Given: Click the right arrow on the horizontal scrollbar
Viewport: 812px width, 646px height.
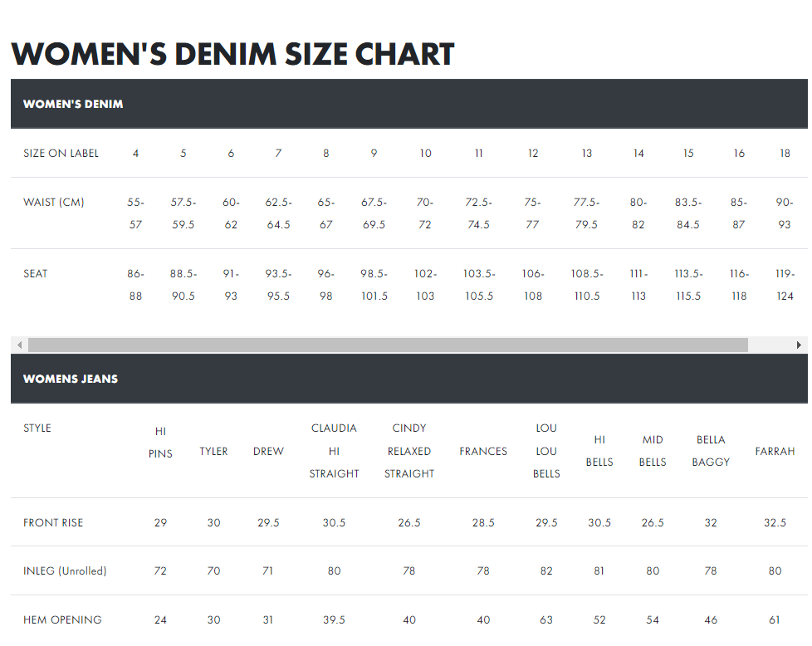Looking at the screenshot, I should click(x=800, y=345).
